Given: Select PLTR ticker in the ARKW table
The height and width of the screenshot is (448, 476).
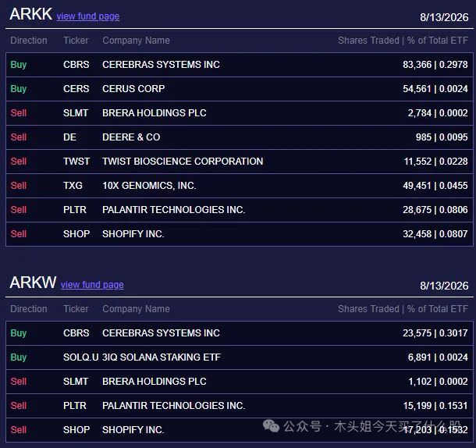Looking at the screenshot, I should coord(75,406).
